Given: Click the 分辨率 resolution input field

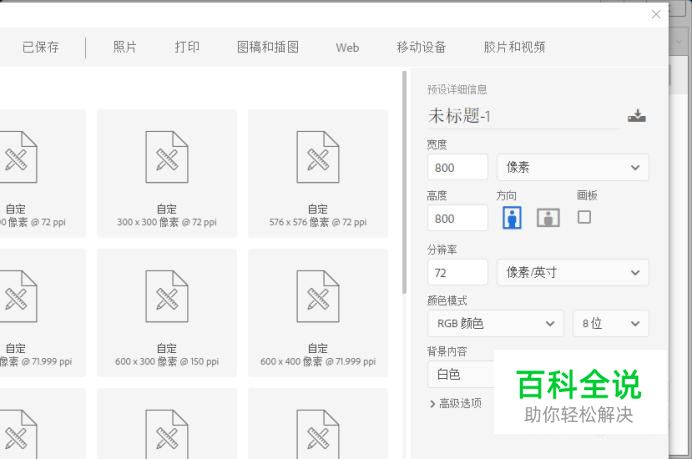Looking at the screenshot, I should pos(458,272).
